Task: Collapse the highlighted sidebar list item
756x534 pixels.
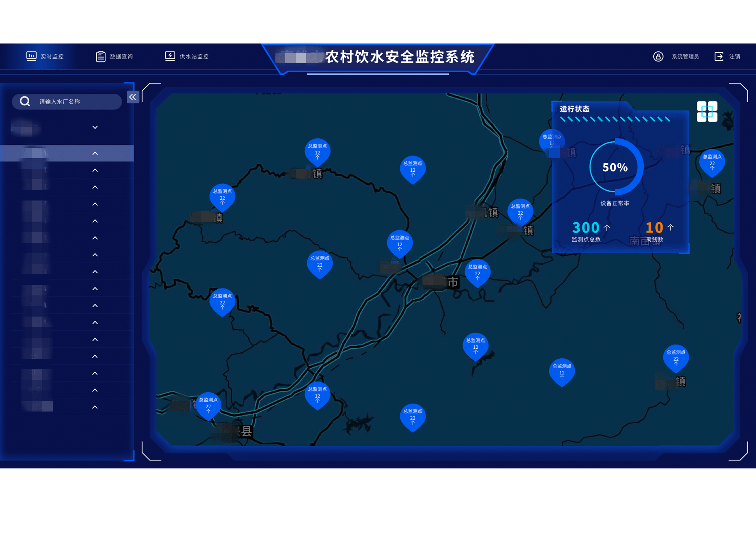Action: [95, 153]
